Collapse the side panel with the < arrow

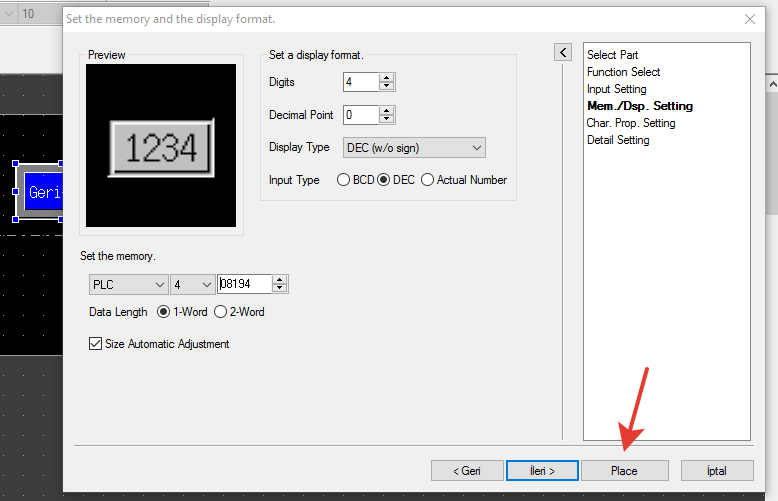point(563,52)
